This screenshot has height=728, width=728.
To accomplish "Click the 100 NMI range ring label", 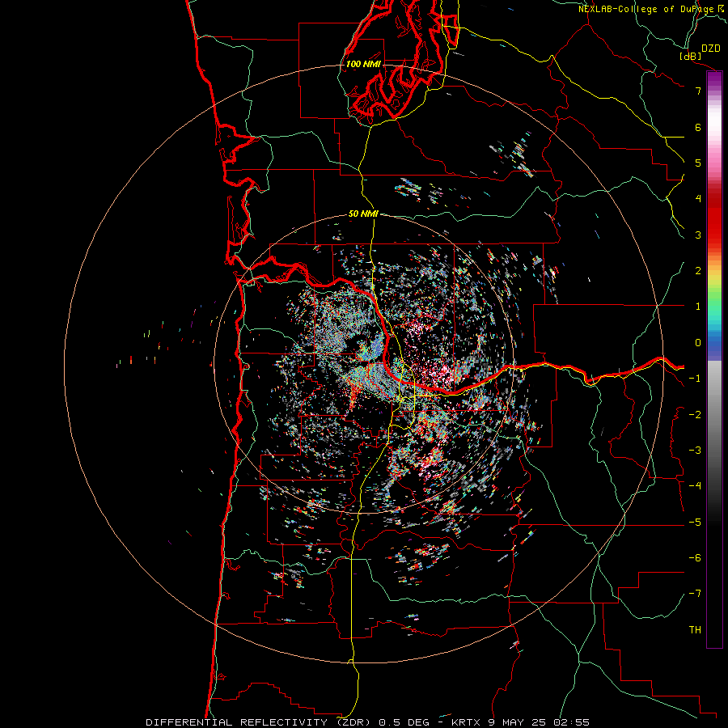I will pos(363,64).
